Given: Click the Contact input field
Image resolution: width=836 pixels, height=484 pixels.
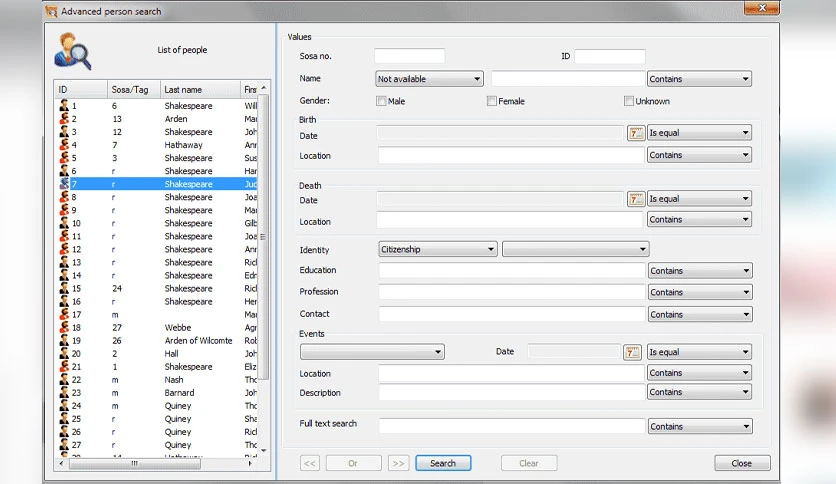Looking at the screenshot, I should tap(512, 314).
